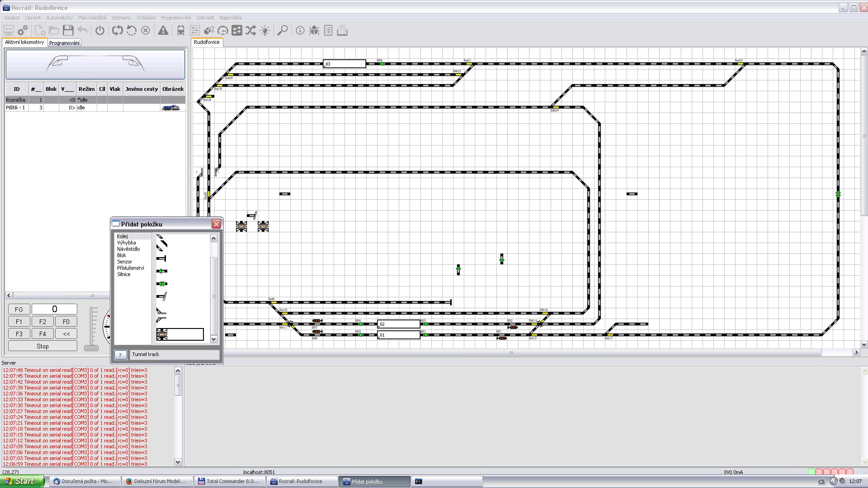The width and height of the screenshot is (868, 488).
Task: Open the Plán kolejiště menu
Action: point(92,18)
